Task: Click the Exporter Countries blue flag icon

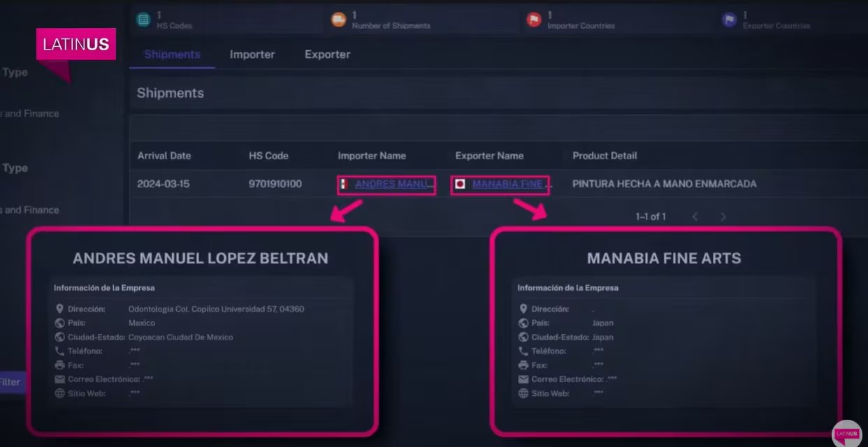Action: click(x=730, y=20)
